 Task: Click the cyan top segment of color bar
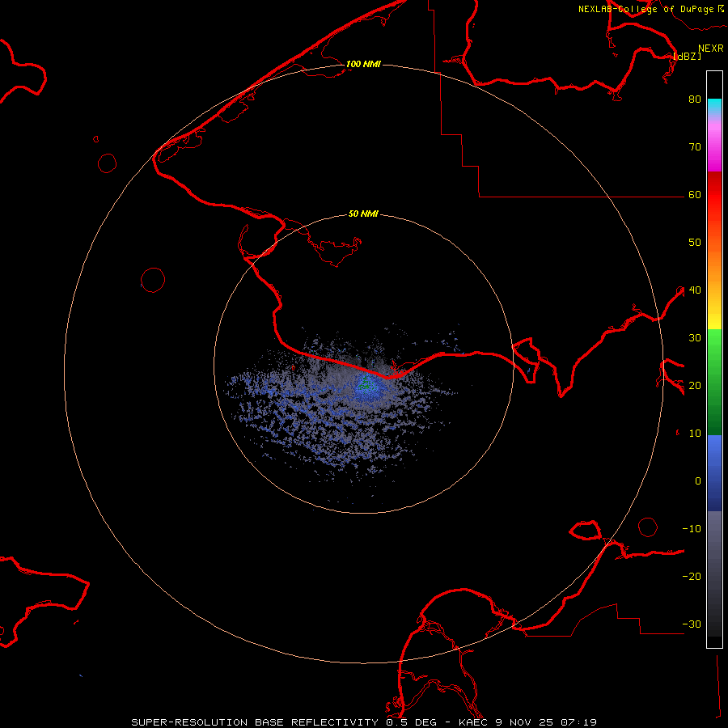coord(714,107)
